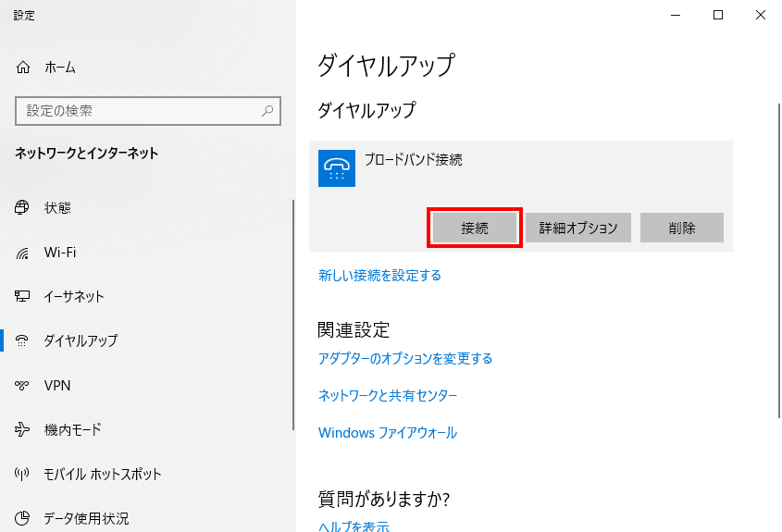Click the main pane vertical scrollbar
Image resolution: width=782 pixels, height=532 pixels.
coord(779,261)
